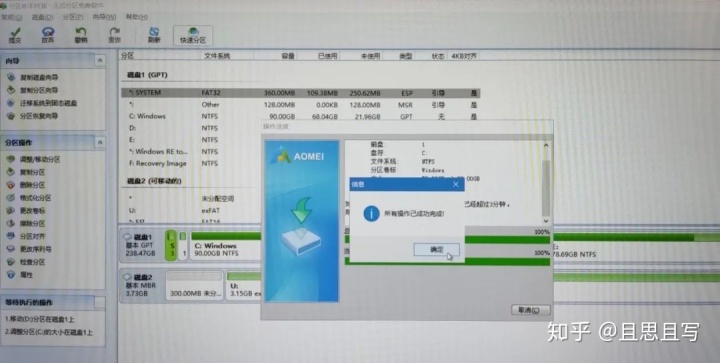Click the 文件系统 column header
Image resolution: width=720 pixels, height=363 pixels.
[x=217, y=56]
